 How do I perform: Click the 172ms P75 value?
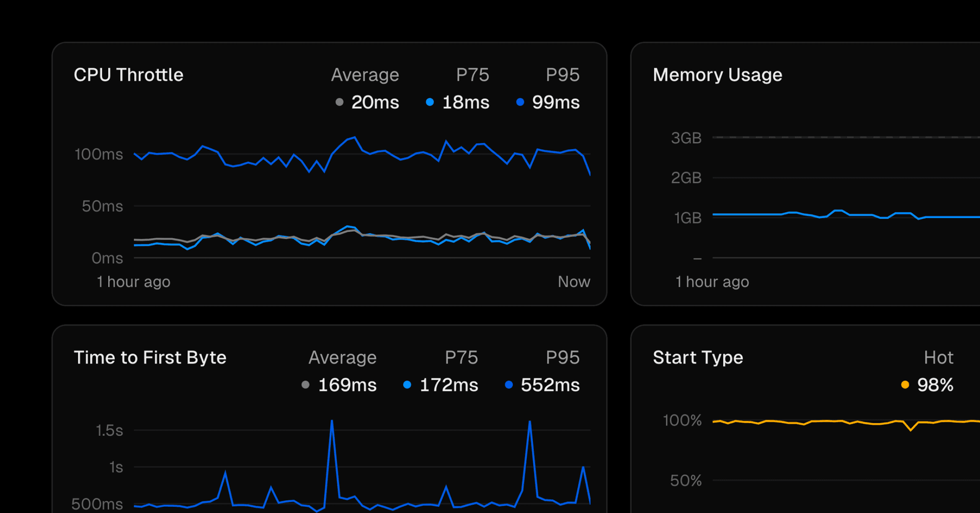[449, 385]
